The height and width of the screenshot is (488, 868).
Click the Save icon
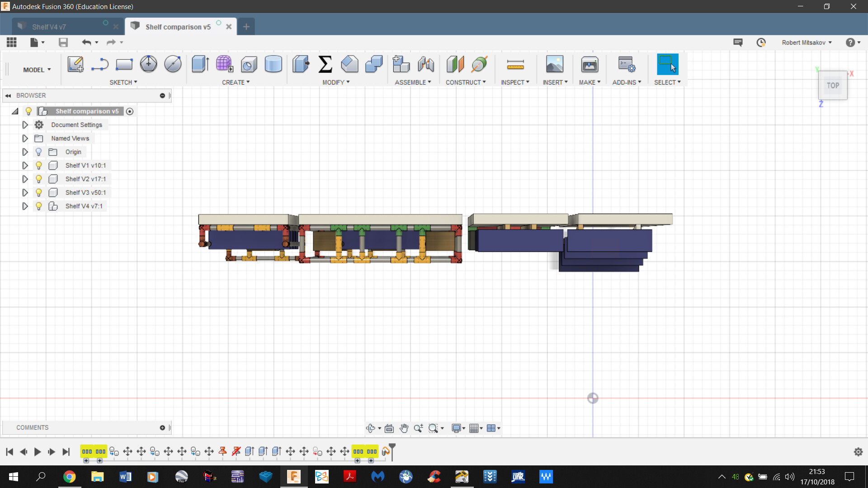point(63,42)
